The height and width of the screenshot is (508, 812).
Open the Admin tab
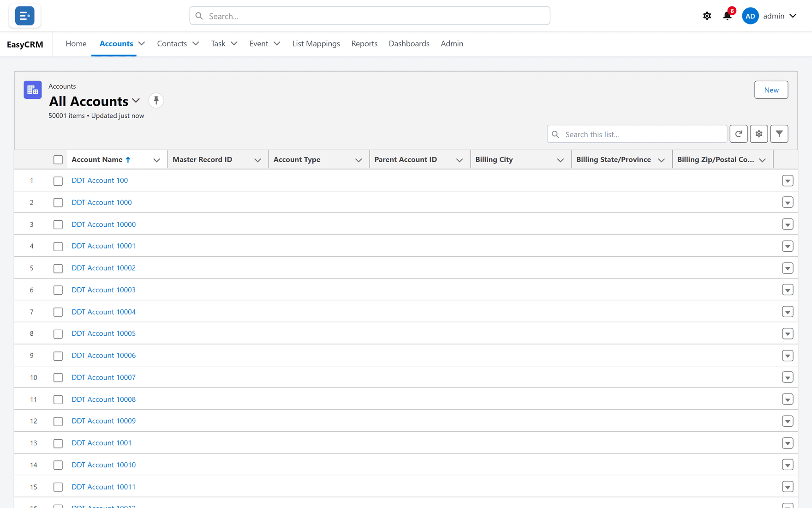(x=452, y=43)
